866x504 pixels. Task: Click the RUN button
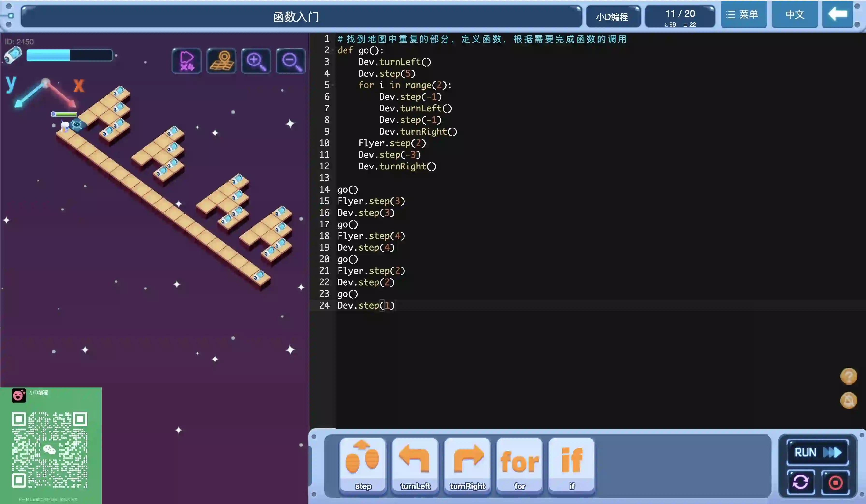coord(817,452)
